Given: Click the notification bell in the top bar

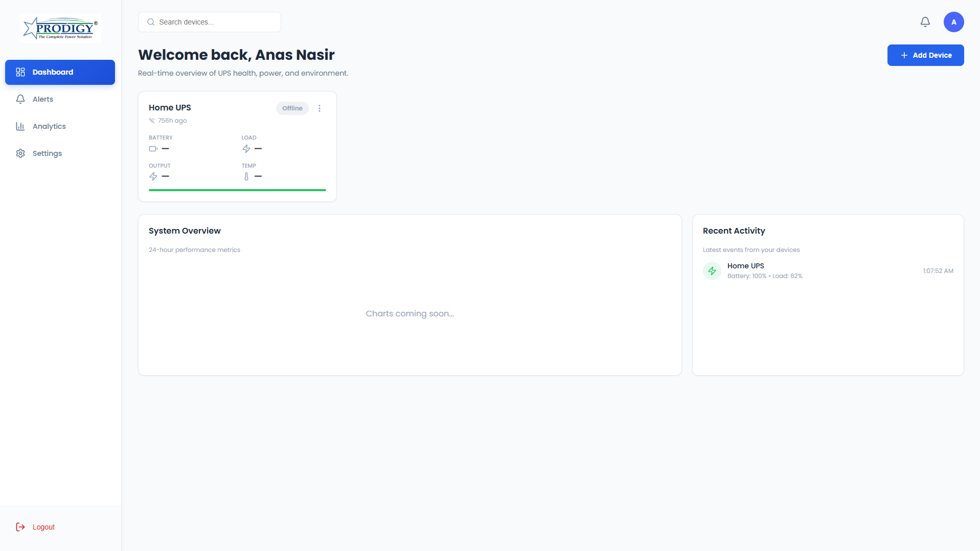Looking at the screenshot, I should 925,21.
